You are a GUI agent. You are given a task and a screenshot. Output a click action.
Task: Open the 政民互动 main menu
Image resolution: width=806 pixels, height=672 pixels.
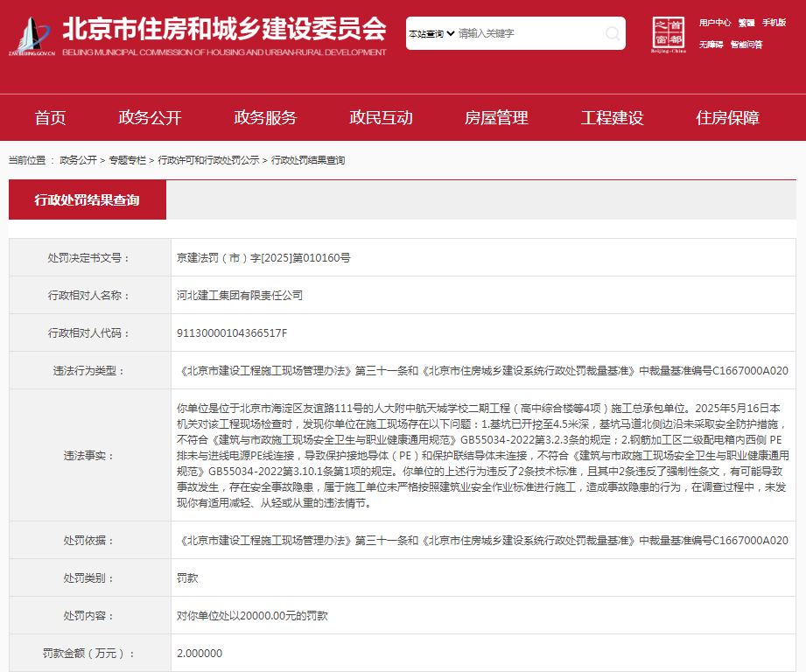click(x=381, y=117)
